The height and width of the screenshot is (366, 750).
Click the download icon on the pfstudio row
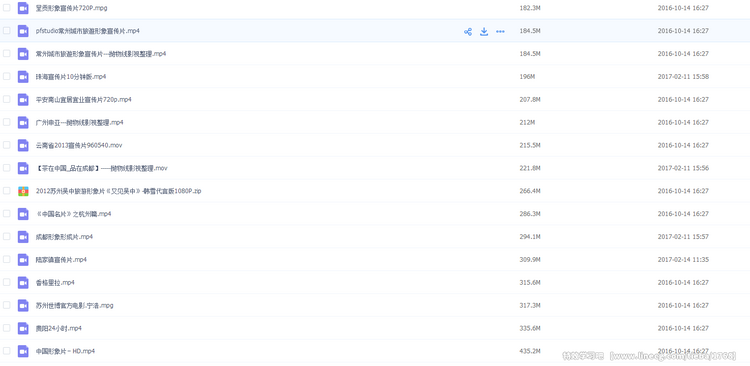click(x=484, y=32)
